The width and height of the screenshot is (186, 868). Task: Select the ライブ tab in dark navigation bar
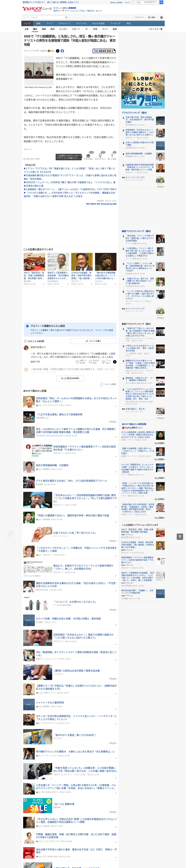click(49, 24)
